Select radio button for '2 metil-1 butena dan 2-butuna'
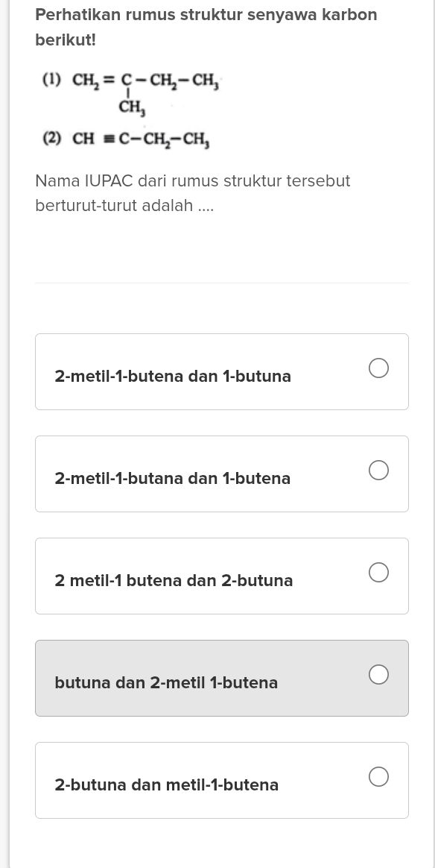The width and height of the screenshot is (435, 868). click(x=378, y=572)
